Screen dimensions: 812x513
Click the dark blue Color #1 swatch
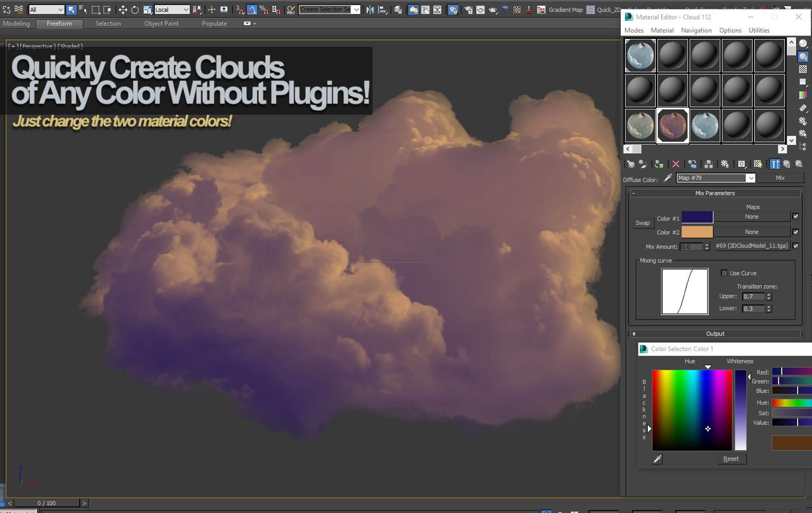point(697,217)
